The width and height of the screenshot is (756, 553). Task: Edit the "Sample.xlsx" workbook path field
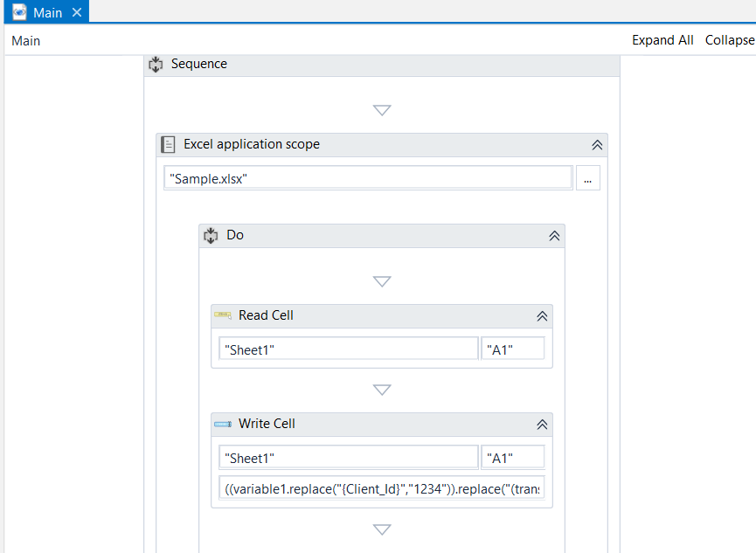tap(368, 178)
